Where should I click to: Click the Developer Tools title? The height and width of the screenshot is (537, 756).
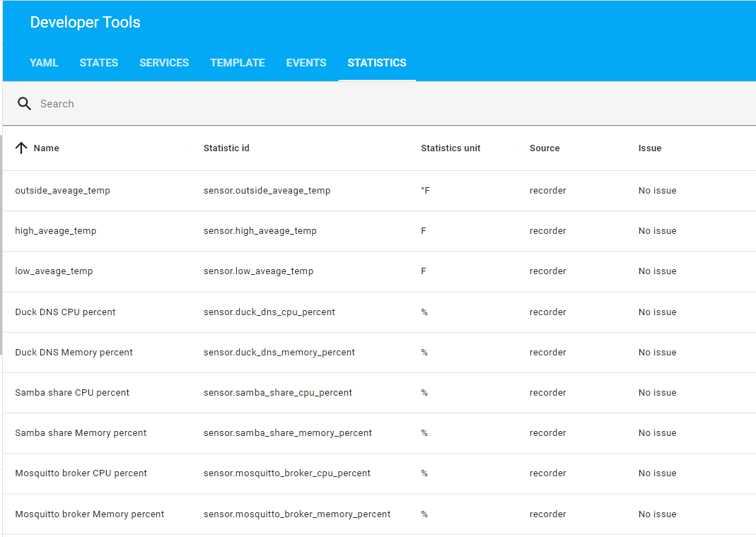point(86,22)
